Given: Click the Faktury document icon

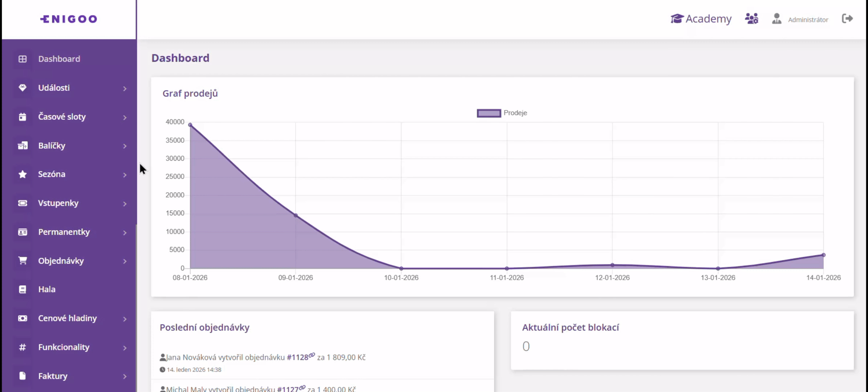Looking at the screenshot, I should point(23,376).
